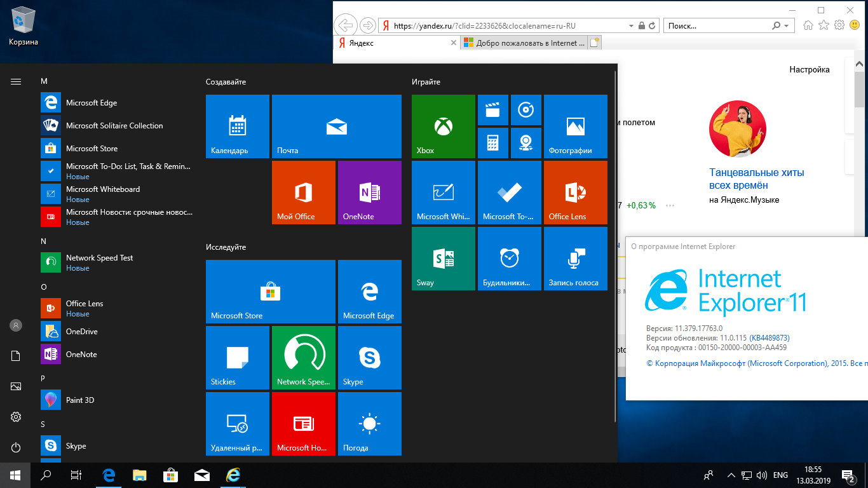This screenshot has width=868, height=488.
Task: Expand the search provider dropdown arrow
Action: [x=787, y=26]
